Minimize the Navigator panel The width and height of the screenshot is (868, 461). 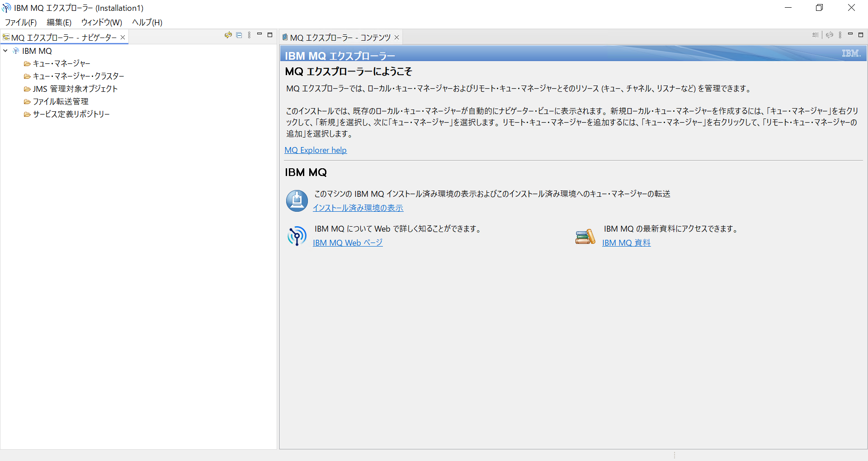(x=259, y=34)
